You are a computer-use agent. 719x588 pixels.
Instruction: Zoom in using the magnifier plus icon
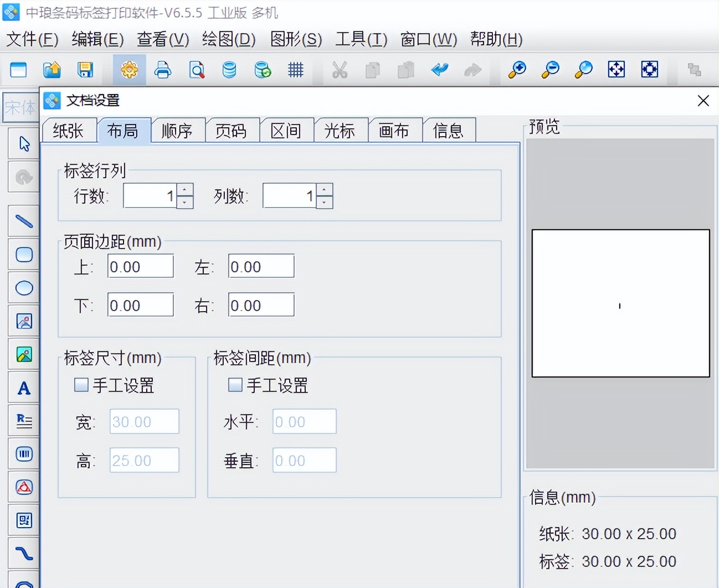[516, 70]
